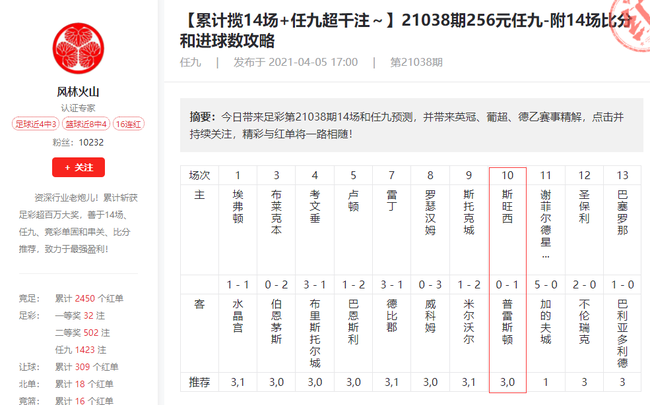The image size is (650, 405).
Task: Click the 推荐 row header
Action: coord(199,382)
